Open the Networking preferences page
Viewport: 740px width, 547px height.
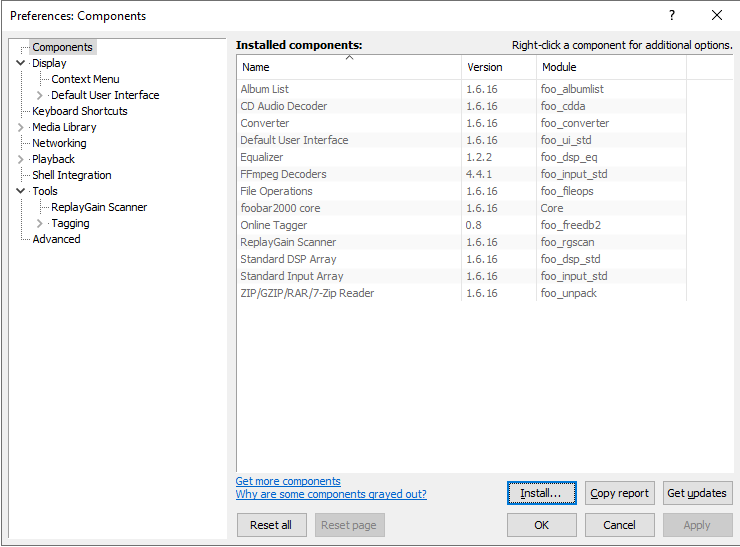pos(59,143)
